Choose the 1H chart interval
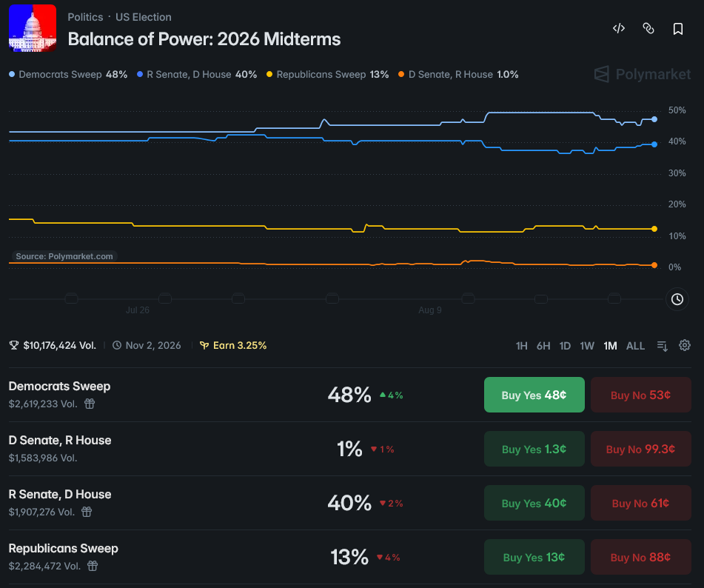The height and width of the screenshot is (588, 704). click(x=521, y=346)
